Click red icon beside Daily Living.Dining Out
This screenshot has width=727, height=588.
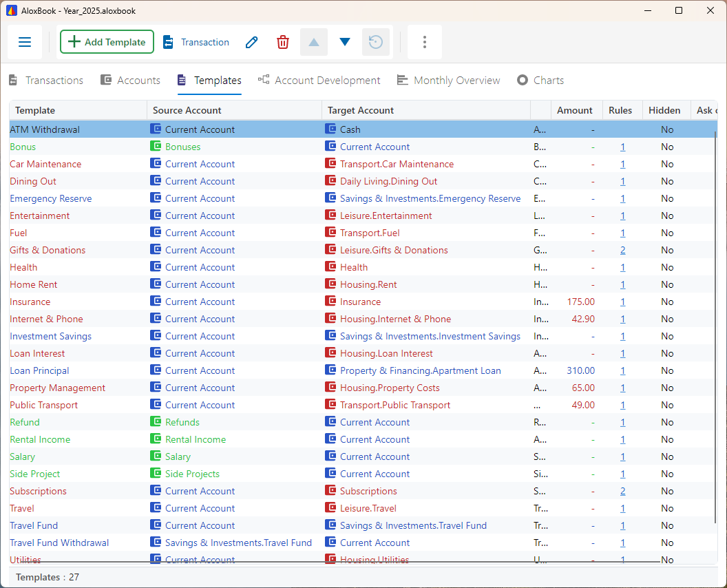click(x=330, y=180)
